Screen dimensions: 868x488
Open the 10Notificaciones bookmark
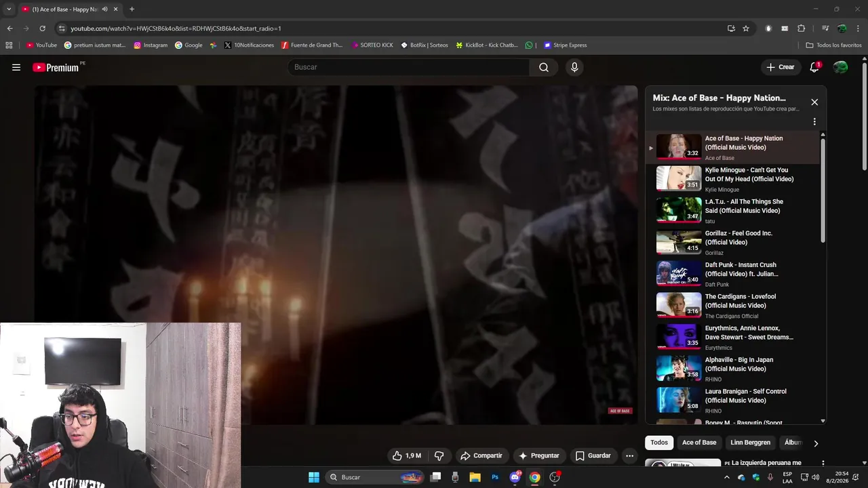tap(249, 45)
